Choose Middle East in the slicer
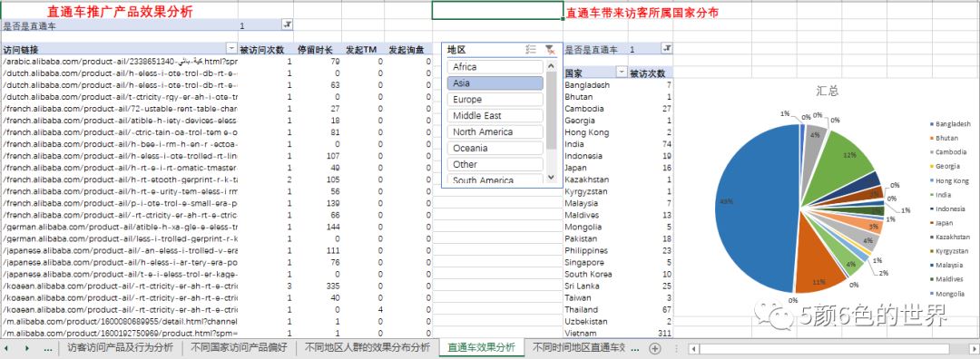Viewport: 980px width, 359px height. (495, 115)
